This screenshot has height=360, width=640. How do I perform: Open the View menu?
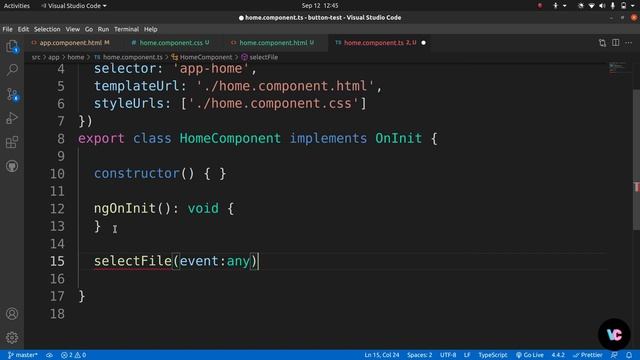pos(73,29)
